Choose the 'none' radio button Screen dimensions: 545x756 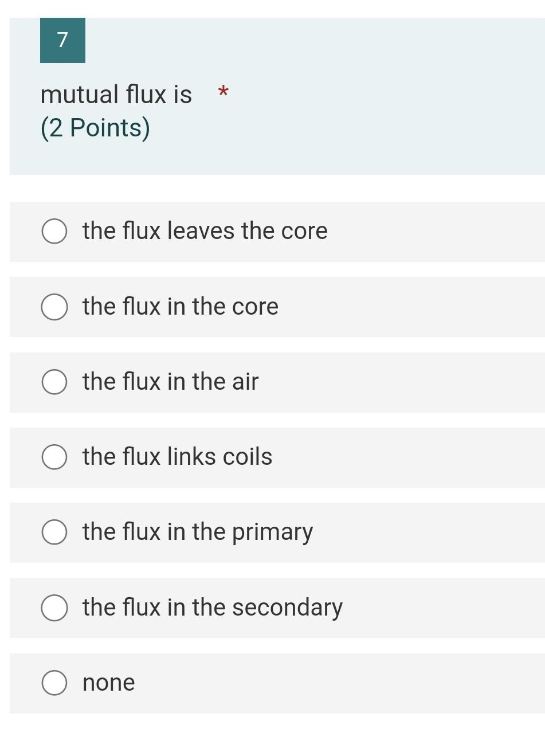(x=54, y=683)
